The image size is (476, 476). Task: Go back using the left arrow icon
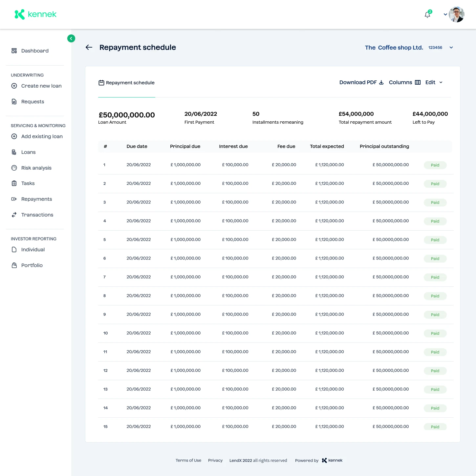(89, 47)
